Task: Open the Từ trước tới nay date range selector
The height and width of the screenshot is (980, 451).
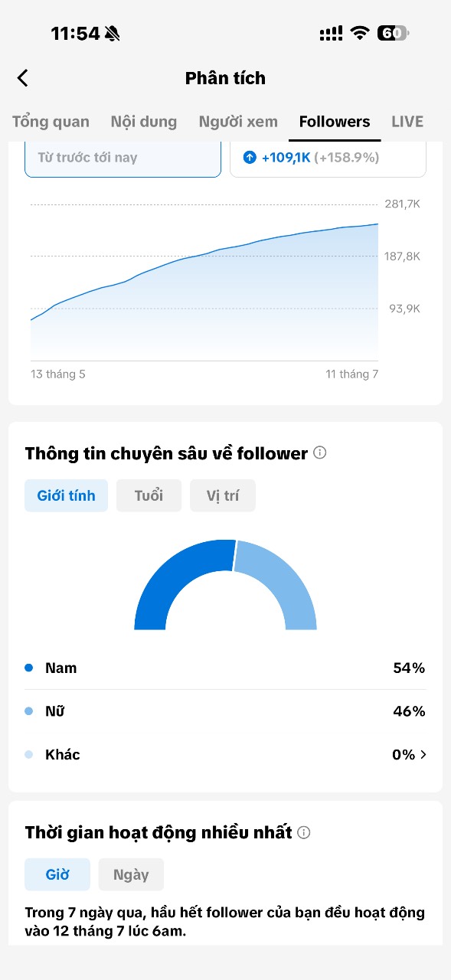Action: [123, 158]
